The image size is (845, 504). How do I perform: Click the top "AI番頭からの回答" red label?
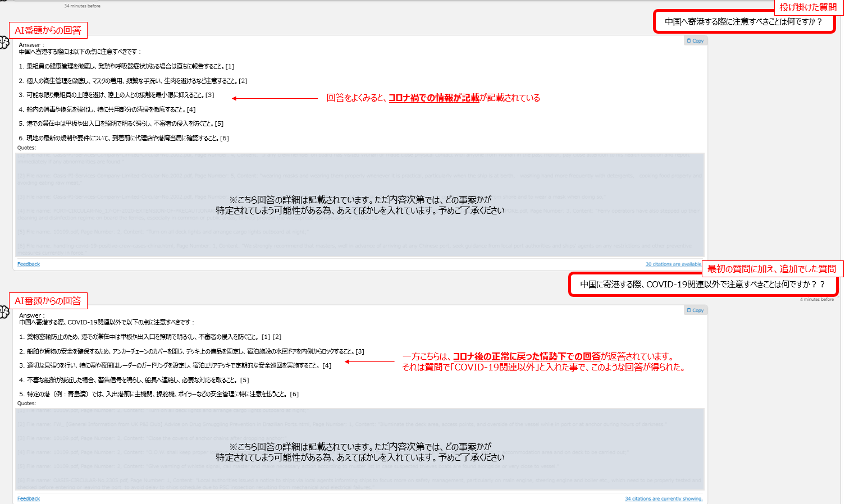click(x=48, y=31)
